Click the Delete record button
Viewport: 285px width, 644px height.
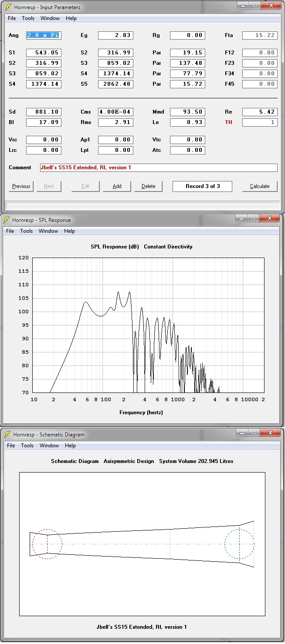pyautogui.click(x=149, y=186)
